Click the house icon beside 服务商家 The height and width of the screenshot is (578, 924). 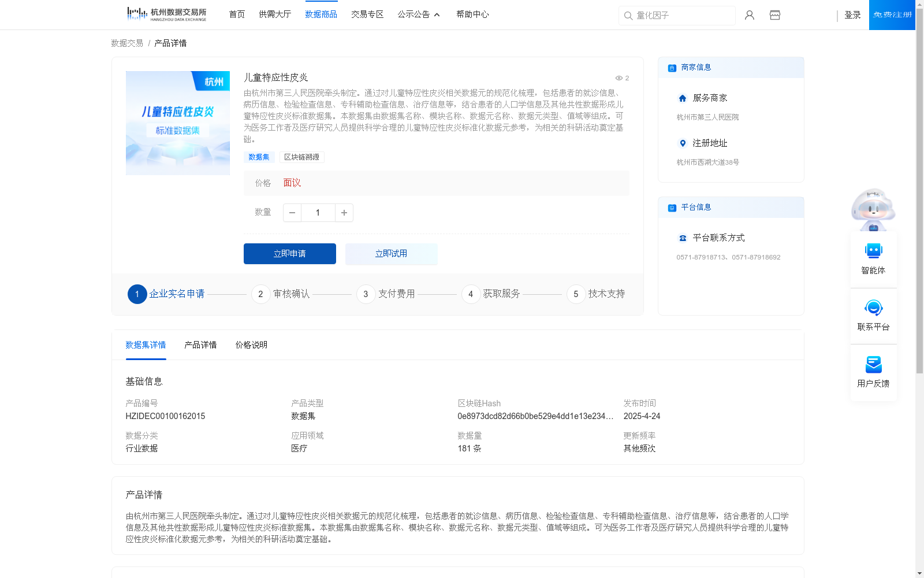(x=682, y=98)
